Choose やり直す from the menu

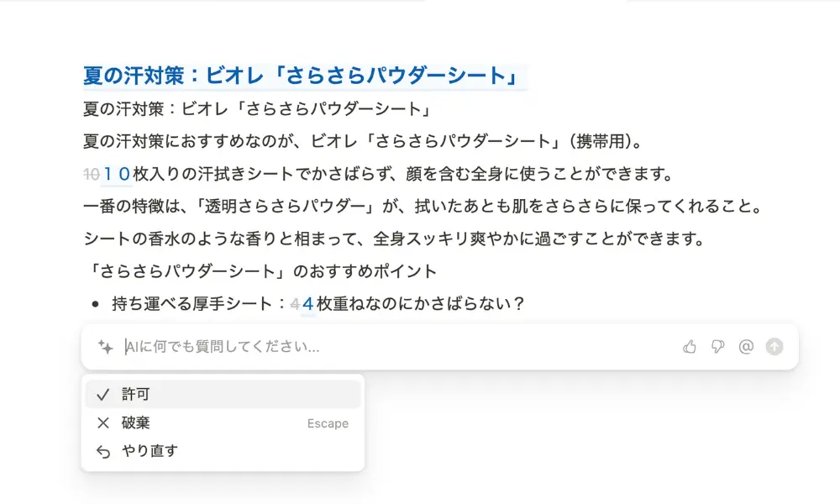pyautogui.click(x=223, y=451)
